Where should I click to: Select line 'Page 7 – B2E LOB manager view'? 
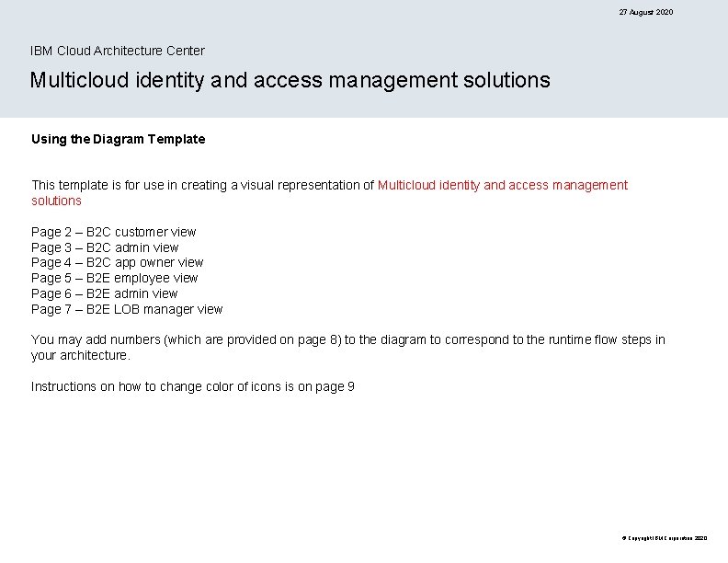[x=127, y=309]
